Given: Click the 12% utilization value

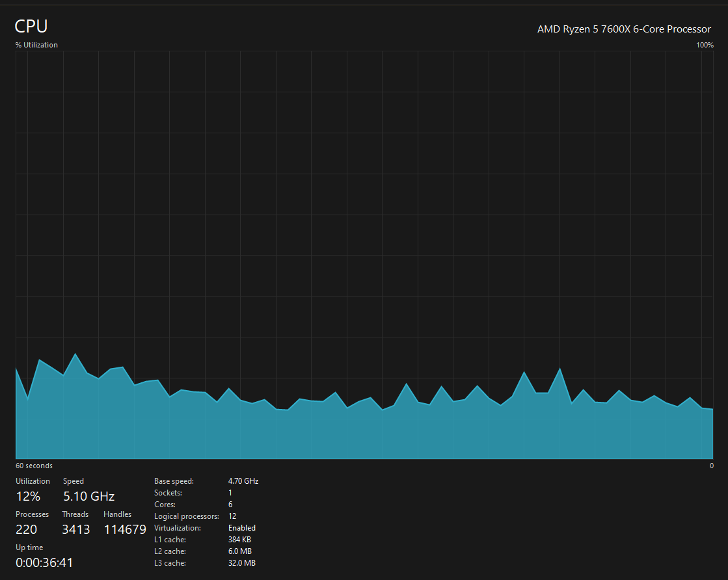Looking at the screenshot, I should click(28, 496).
